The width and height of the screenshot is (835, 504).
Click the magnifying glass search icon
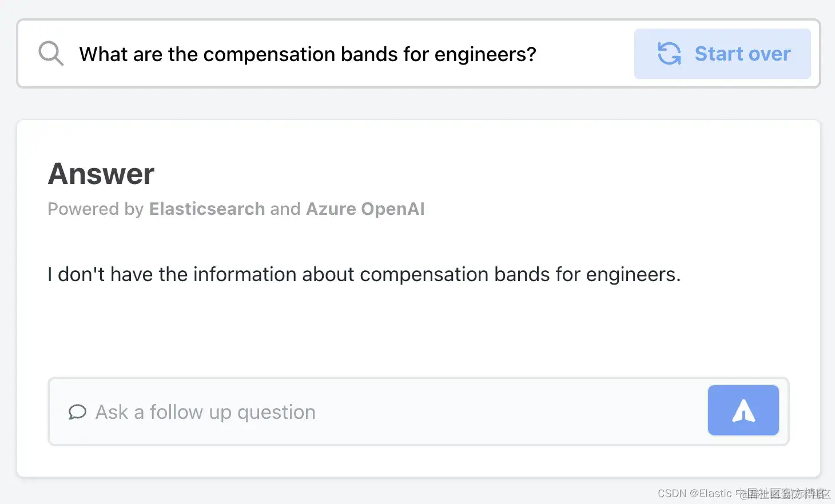[51, 54]
